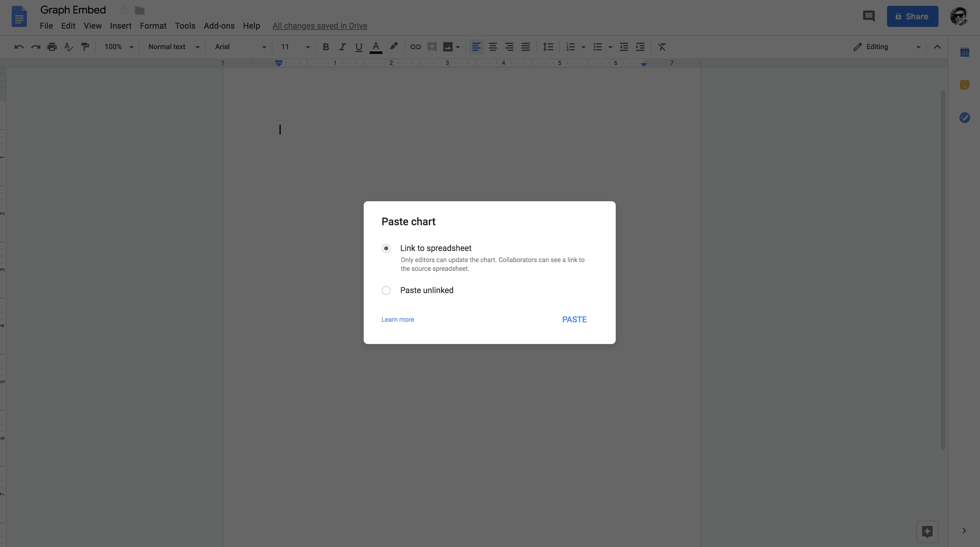This screenshot has width=980, height=547.
Task: Click the Insert link icon
Action: (415, 47)
